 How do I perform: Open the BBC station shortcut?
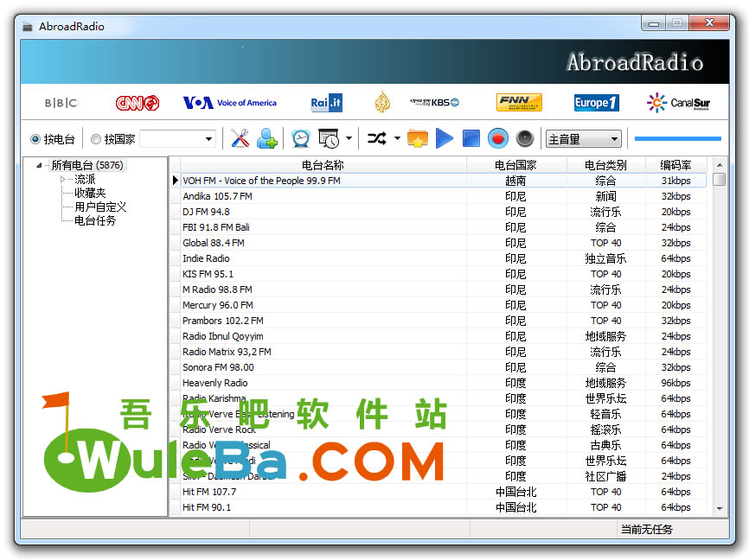61,103
